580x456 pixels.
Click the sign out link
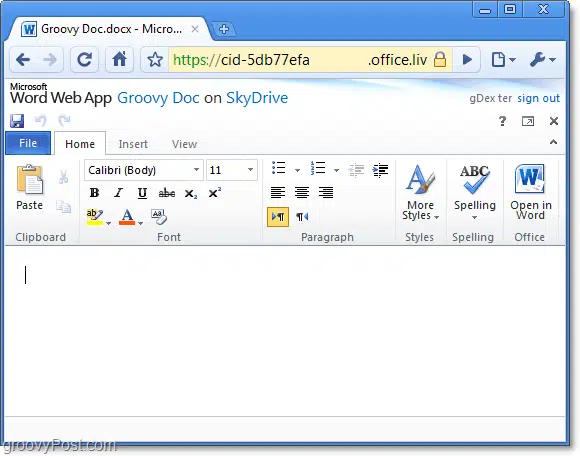click(538, 98)
